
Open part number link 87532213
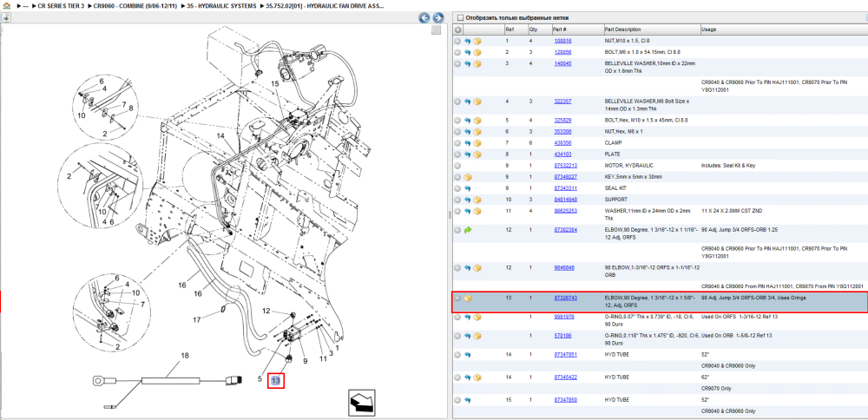(566, 166)
